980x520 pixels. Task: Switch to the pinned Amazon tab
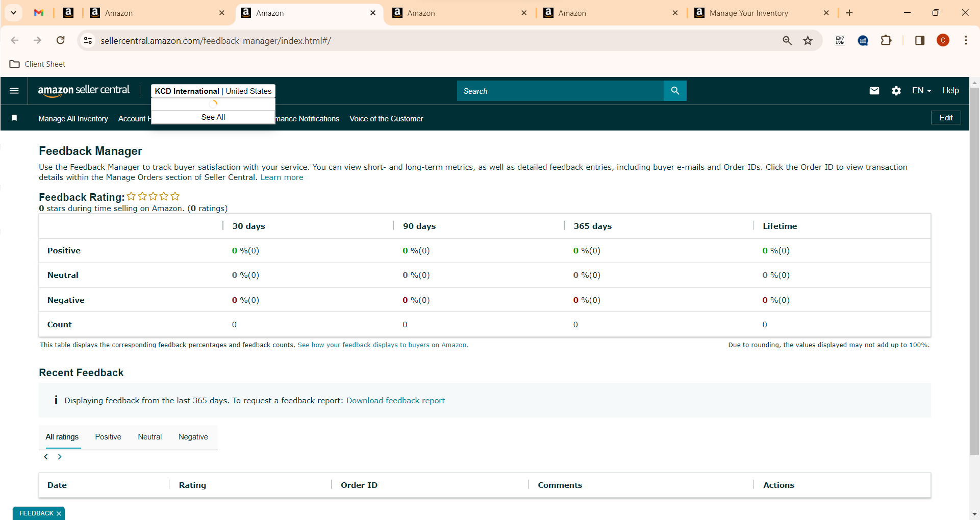68,13
